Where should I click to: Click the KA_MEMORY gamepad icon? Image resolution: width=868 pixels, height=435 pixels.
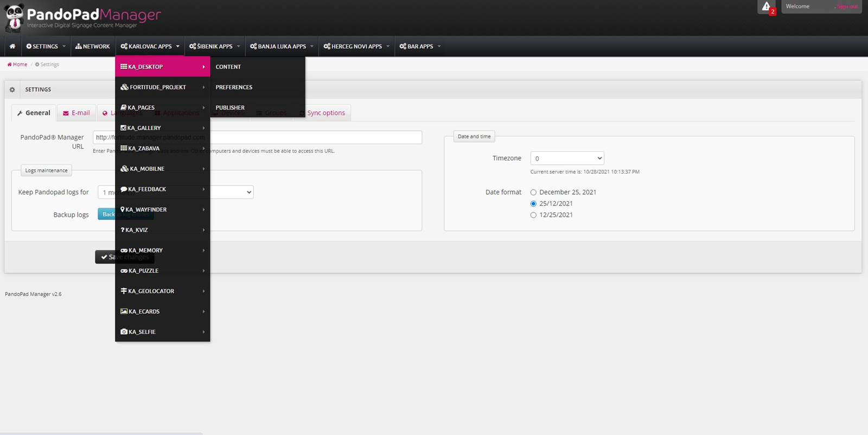tap(124, 251)
